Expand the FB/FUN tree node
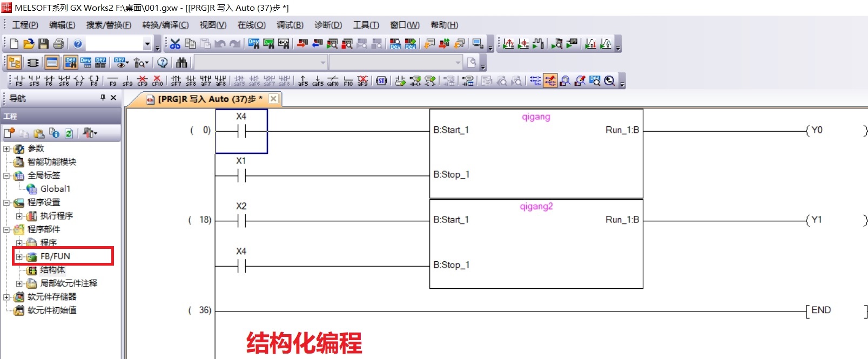 [x=19, y=256]
